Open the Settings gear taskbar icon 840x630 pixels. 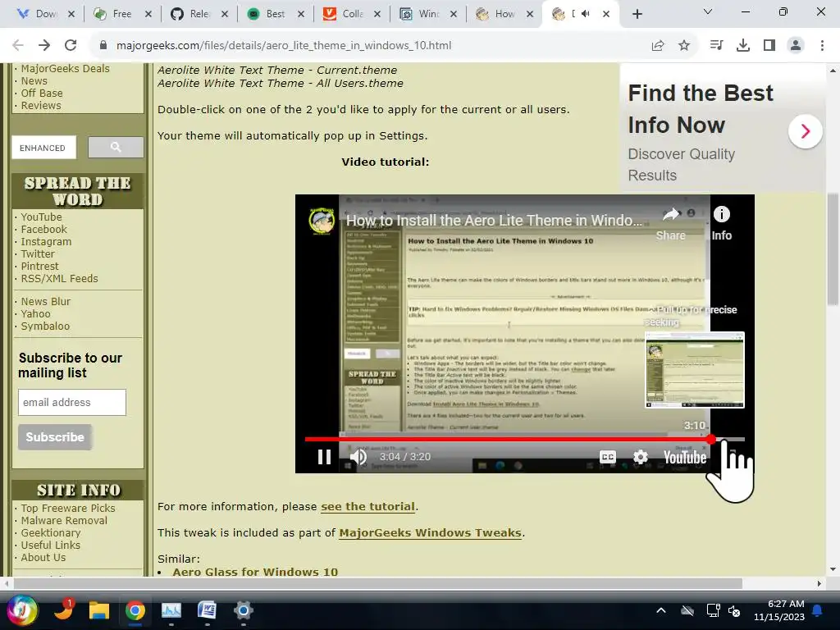(243, 610)
